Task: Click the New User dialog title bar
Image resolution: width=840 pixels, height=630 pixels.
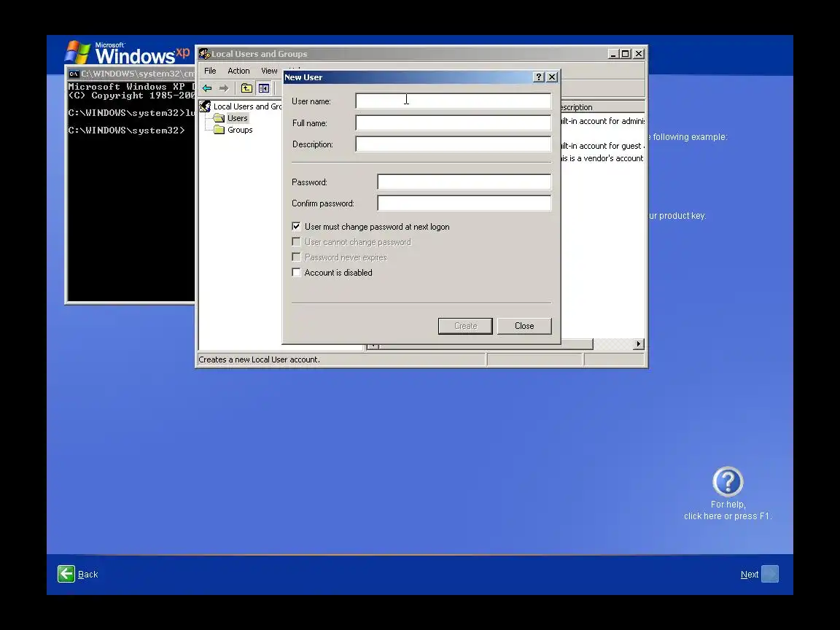Action: click(421, 77)
